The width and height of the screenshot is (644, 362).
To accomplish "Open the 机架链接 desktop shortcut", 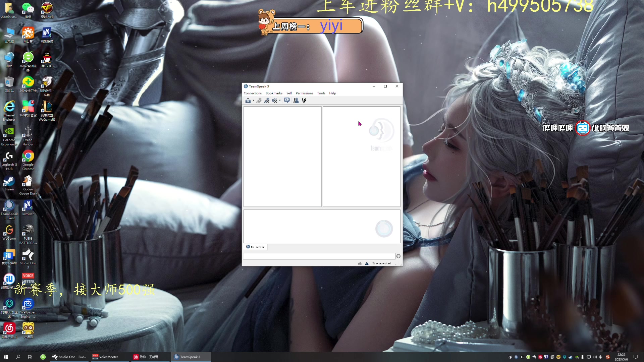I will pos(47,35).
